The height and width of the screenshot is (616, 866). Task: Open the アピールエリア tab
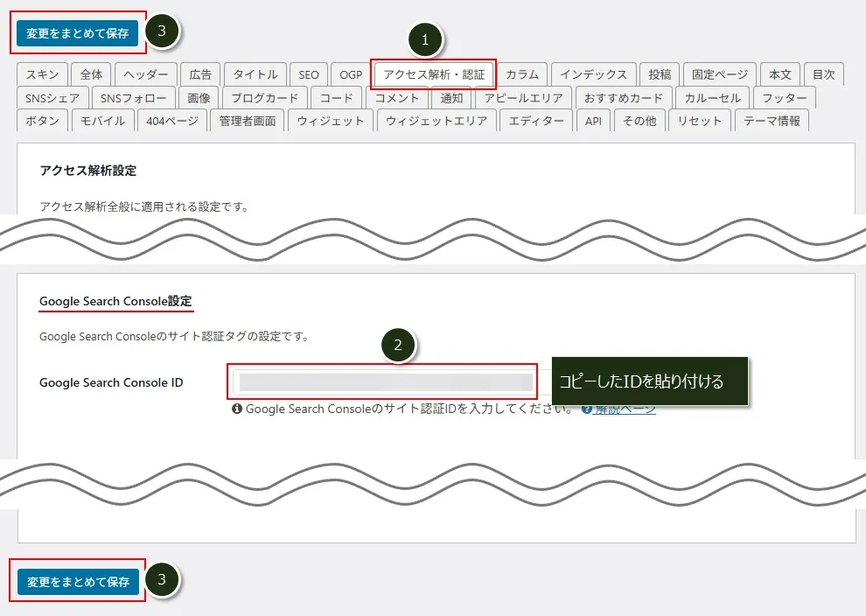523,98
